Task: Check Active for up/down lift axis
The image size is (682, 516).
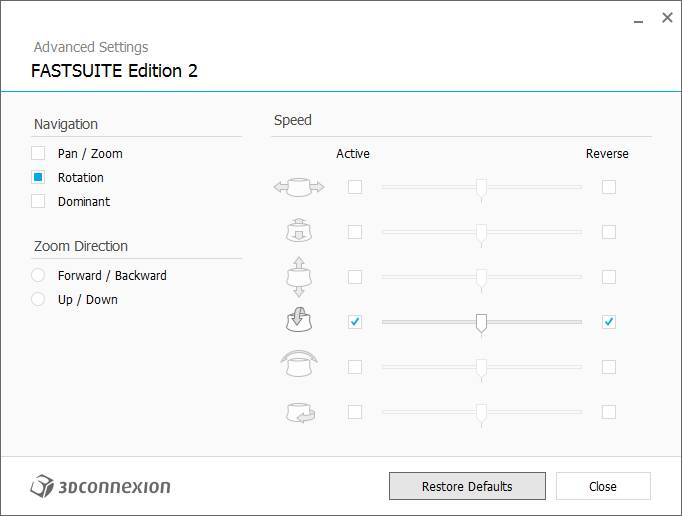Action: click(355, 277)
